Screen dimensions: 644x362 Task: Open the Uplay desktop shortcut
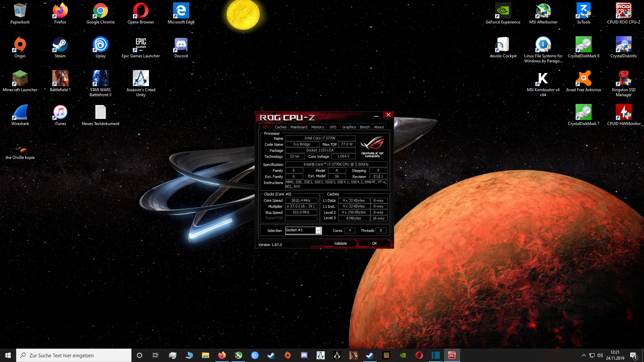pyautogui.click(x=100, y=48)
